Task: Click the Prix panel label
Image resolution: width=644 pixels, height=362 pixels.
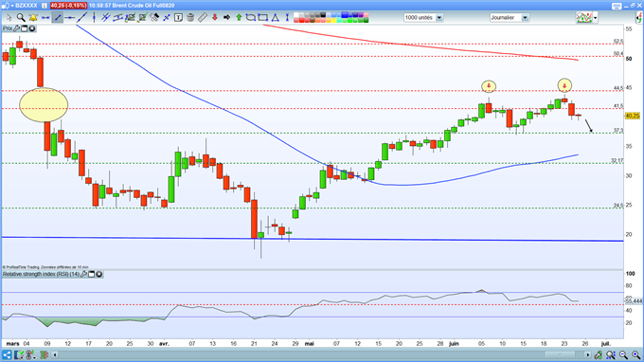Action: coord(8,28)
